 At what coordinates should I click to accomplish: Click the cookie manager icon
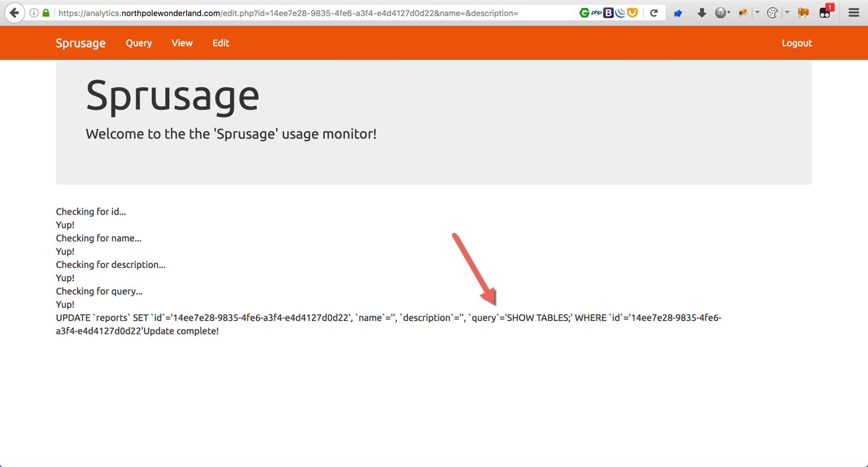click(772, 13)
